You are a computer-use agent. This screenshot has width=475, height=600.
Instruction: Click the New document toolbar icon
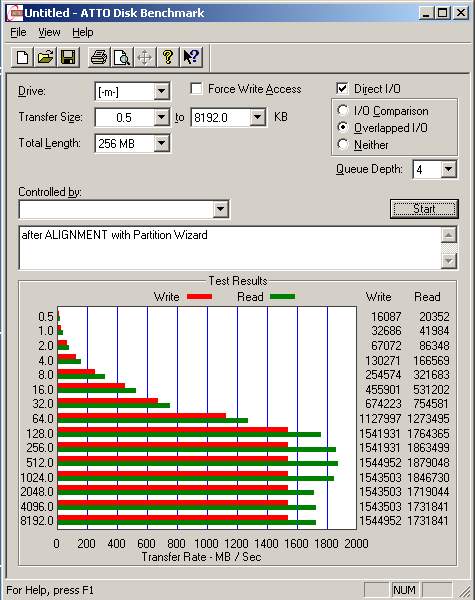[x=22, y=57]
